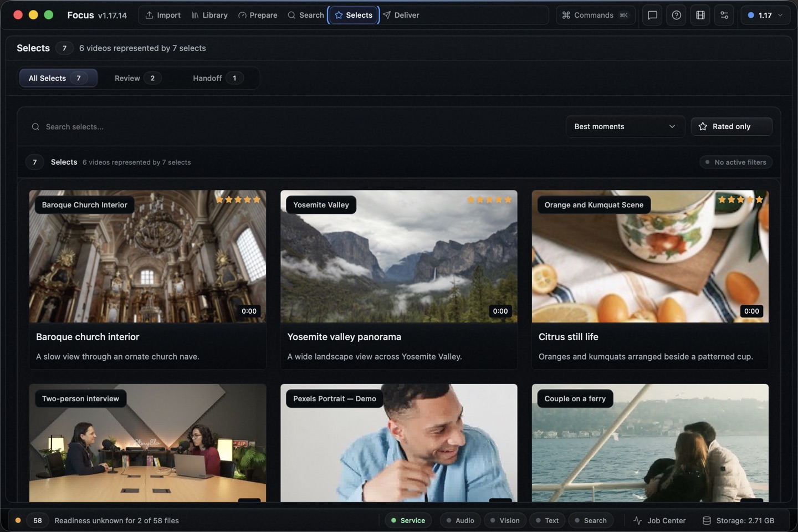Toggle the Rated only filter
This screenshot has height=532, width=798.
[x=731, y=126]
